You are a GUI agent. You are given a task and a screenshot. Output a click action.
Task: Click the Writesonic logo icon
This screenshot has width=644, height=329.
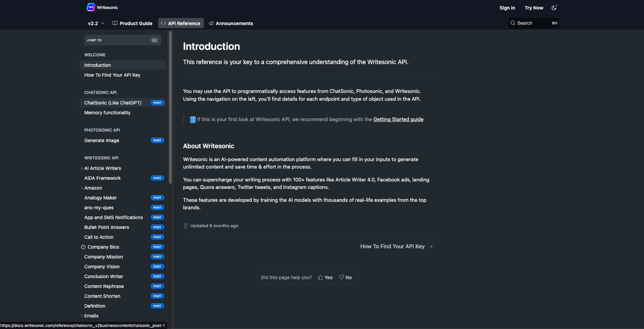91,7
